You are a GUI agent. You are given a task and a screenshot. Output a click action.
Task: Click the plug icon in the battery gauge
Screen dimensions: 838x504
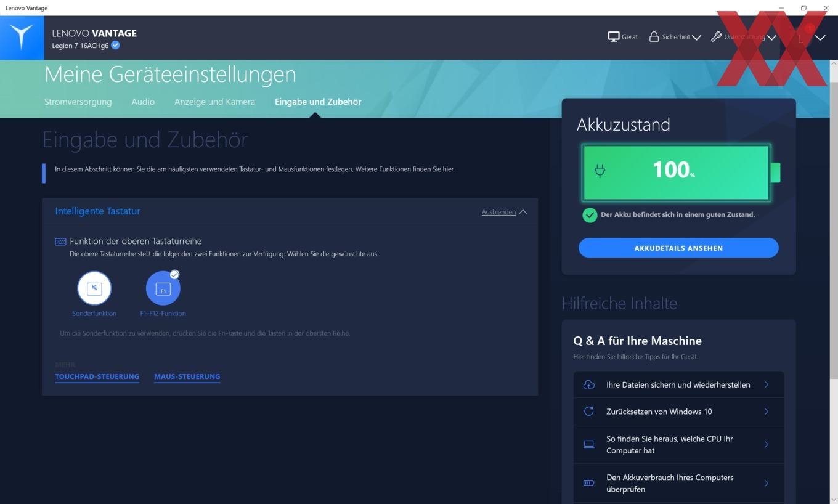[x=600, y=171]
